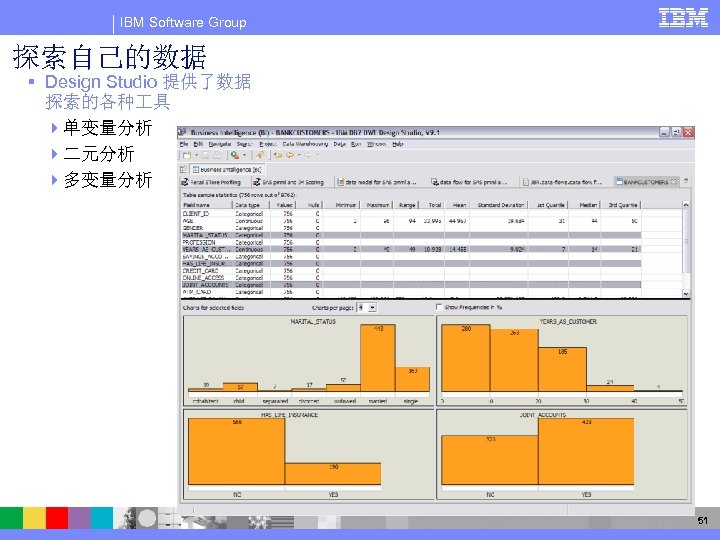Click the maximize editor area icon
Screen dimensions: 720x540
tap(686, 181)
